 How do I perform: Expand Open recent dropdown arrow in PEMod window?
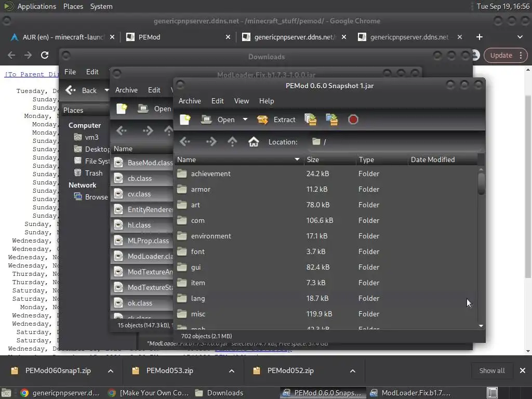(x=245, y=119)
